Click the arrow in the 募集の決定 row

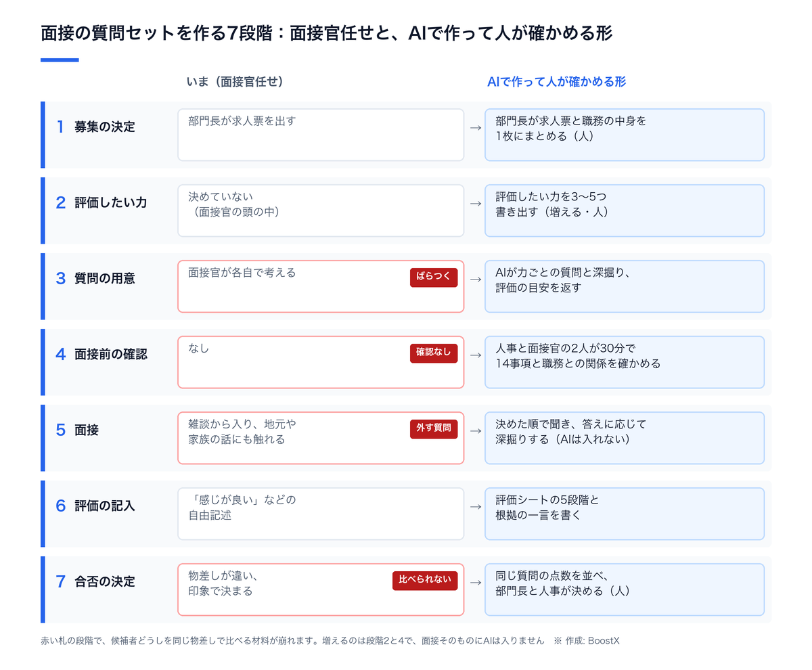click(475, 127)
